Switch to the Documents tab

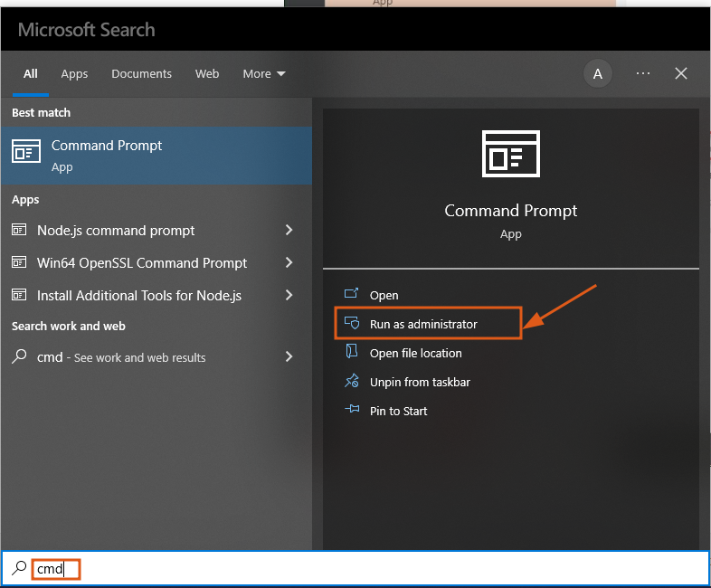pyautogui.click(x=141, y=73)
